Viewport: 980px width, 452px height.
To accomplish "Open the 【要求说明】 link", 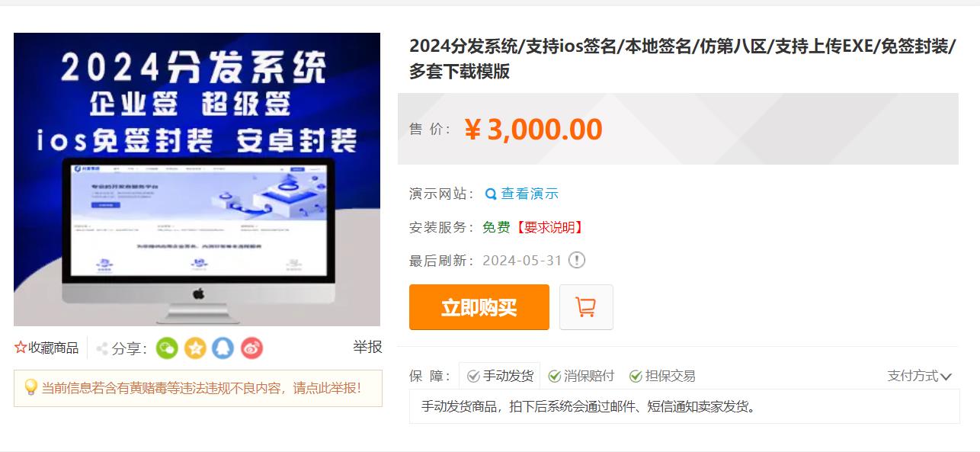I will [x=549, y=227].
